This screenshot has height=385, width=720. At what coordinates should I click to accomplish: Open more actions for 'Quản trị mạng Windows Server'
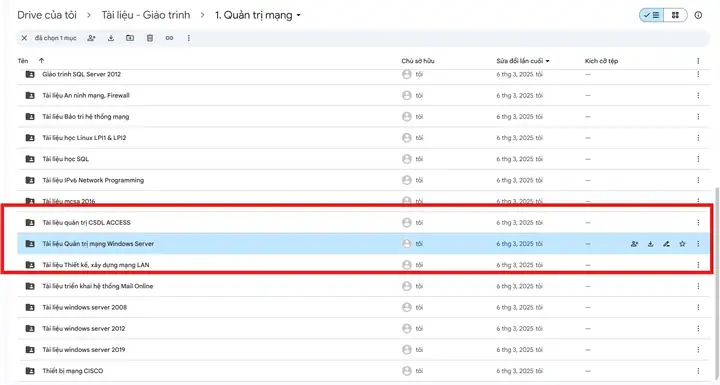pyautogui.click(x=698, y=244)
